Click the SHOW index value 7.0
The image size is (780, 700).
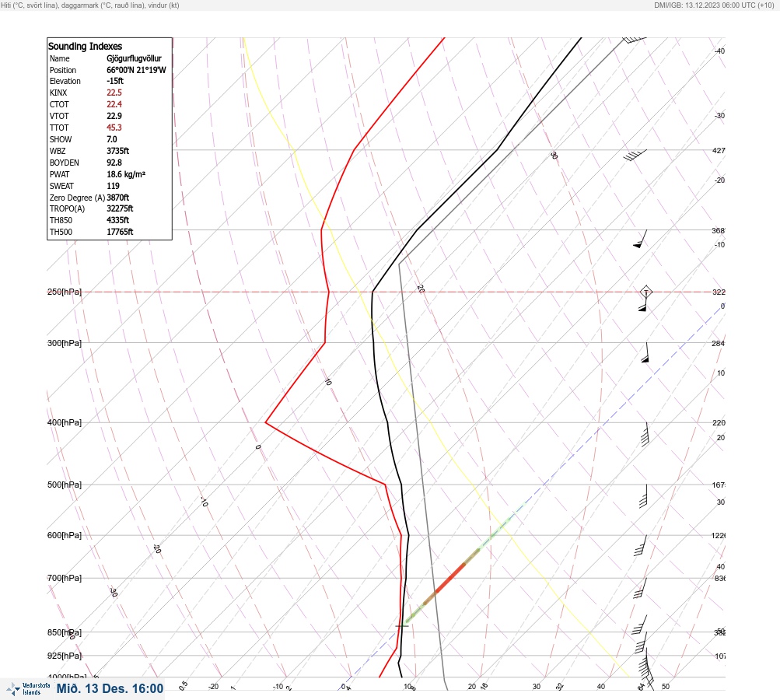[112, 139]
